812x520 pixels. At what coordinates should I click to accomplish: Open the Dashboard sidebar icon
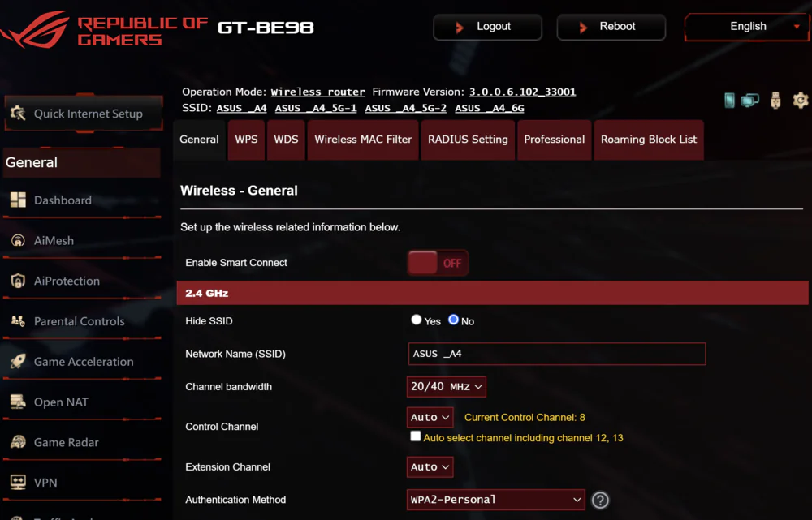coord(18,200)
